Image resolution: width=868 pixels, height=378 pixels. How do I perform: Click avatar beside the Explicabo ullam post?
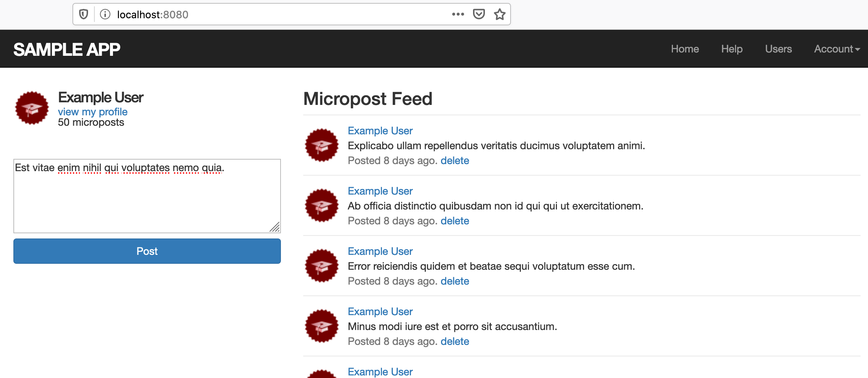[x=322, y=145]
